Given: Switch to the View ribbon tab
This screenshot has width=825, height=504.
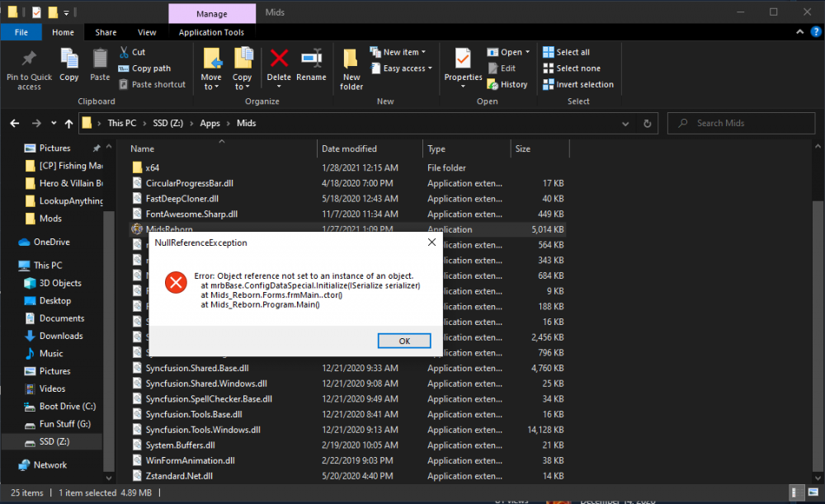Looking at the screenshot, I should pyautogui.click(x=147, y=32).
